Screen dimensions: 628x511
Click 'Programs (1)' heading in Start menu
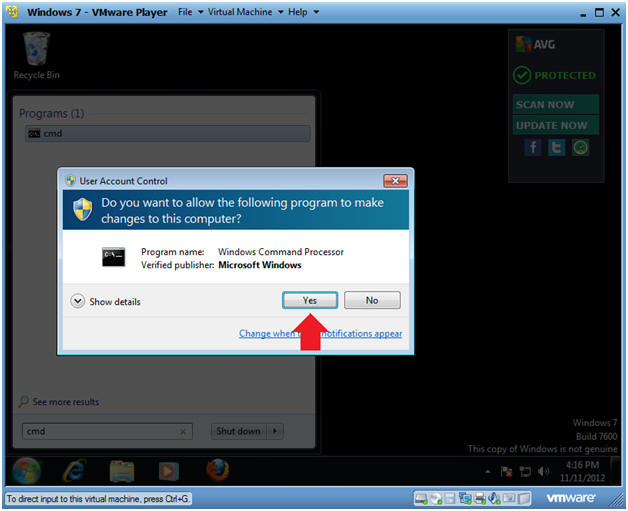click(51, 114)
